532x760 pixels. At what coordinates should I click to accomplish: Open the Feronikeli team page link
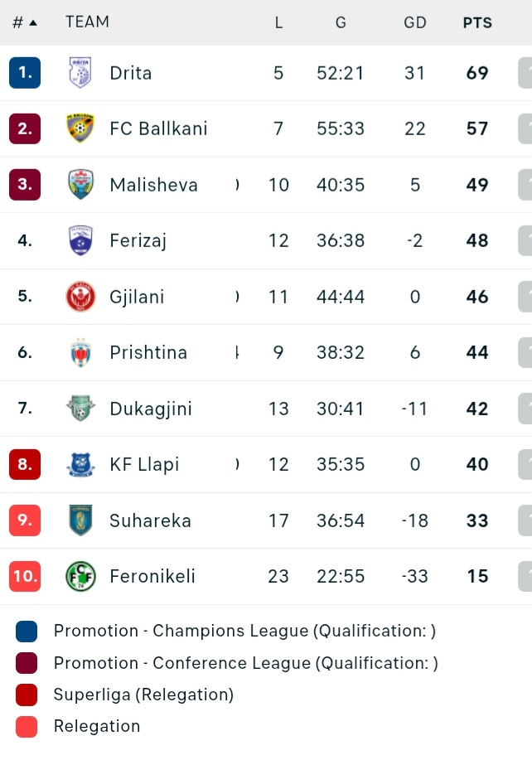pos(152,576)
